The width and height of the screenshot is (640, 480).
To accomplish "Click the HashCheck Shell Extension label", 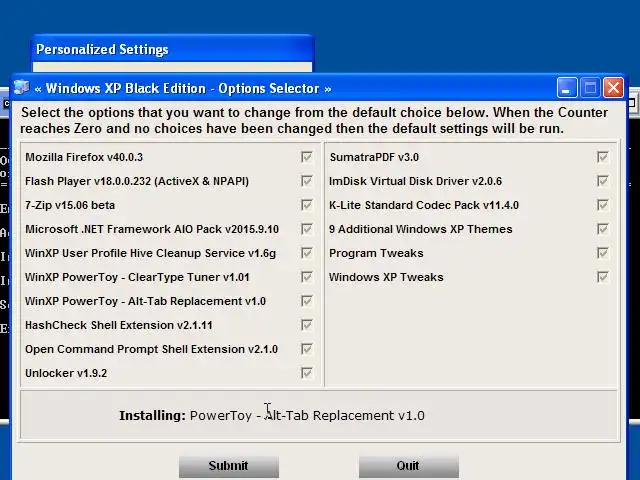I will (119, 325).
